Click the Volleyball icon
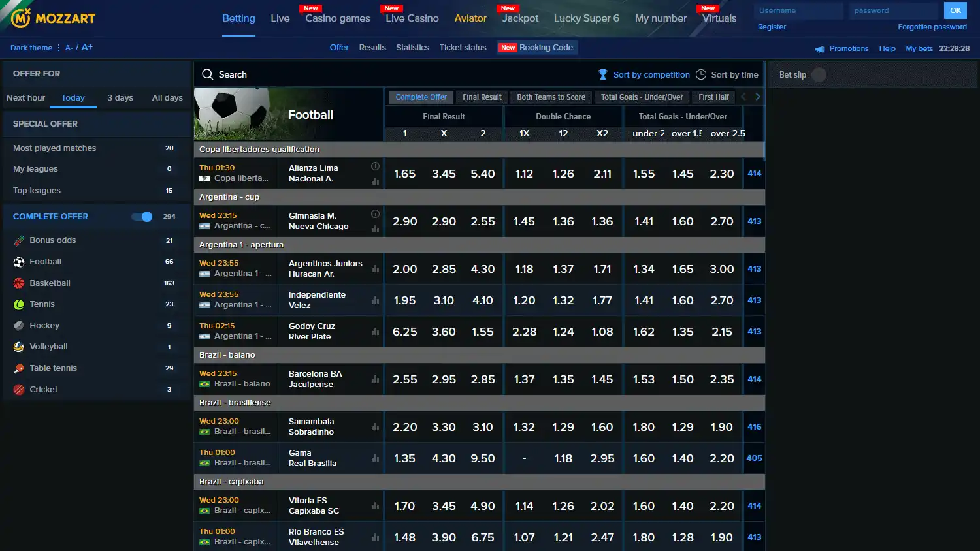 [19, 347]
